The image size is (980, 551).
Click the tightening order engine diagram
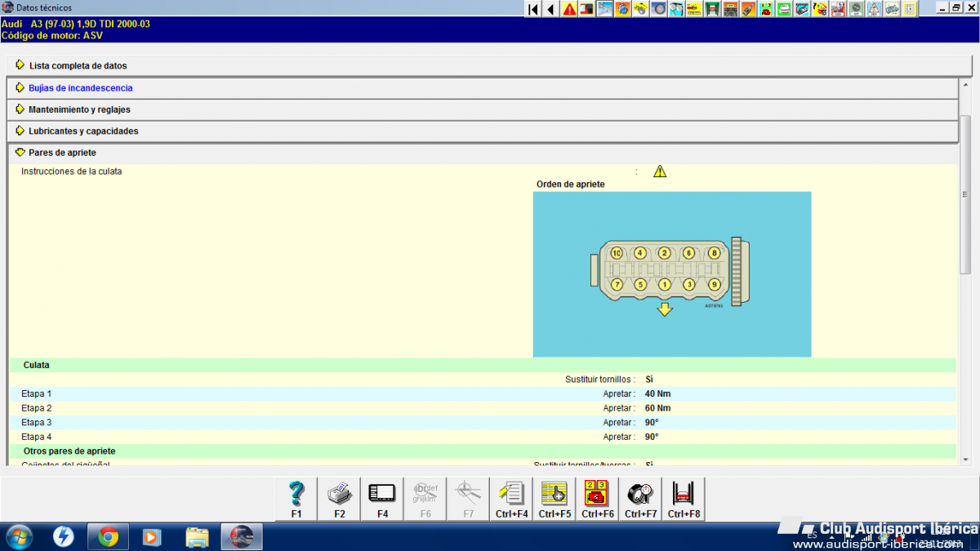[x=672, y=274]
